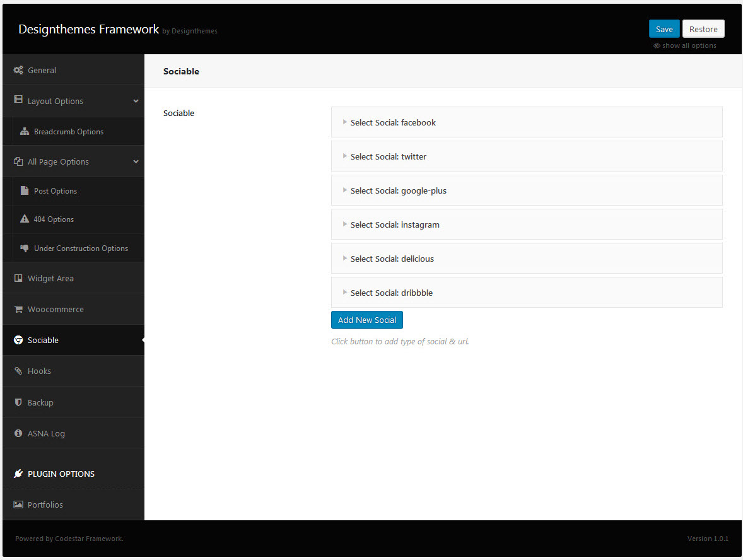
Task: Open the Backup section
Action: (73, 402)
